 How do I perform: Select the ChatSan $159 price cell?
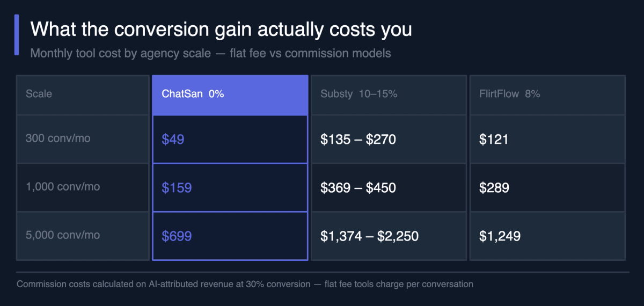[x=230, y=188]
